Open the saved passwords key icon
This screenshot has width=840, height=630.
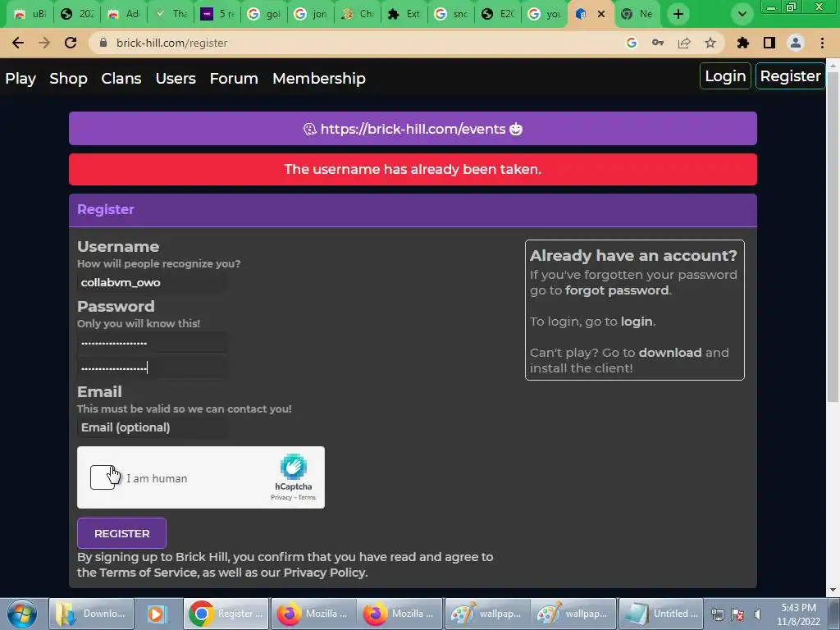658,43
